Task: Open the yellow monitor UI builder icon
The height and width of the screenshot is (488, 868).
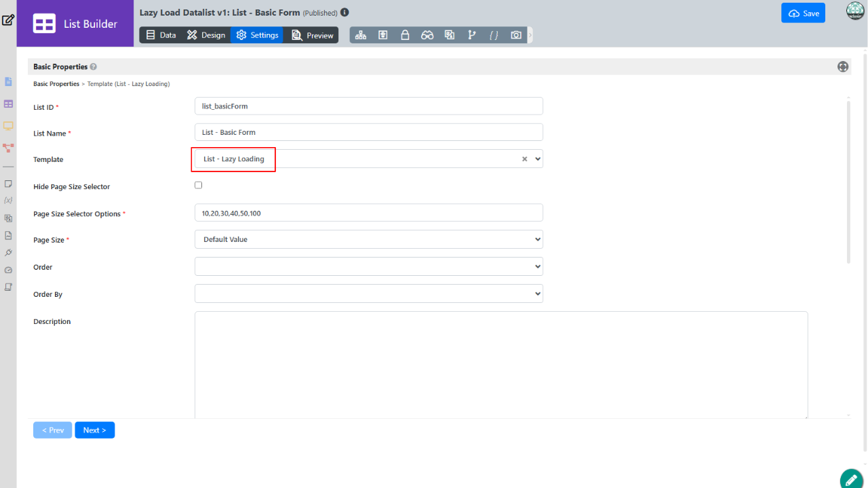Action: tap(8, 125)
